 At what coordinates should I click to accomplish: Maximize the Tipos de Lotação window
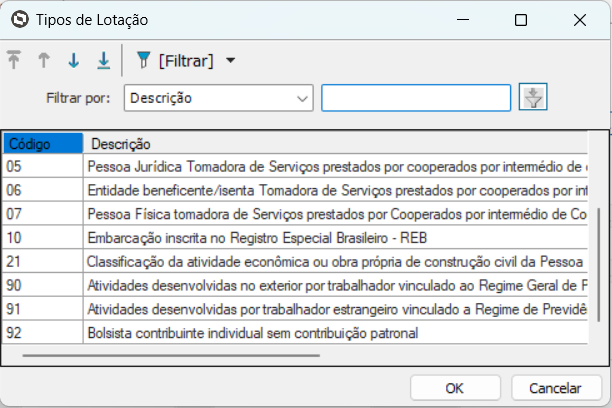tap(520, 19)
